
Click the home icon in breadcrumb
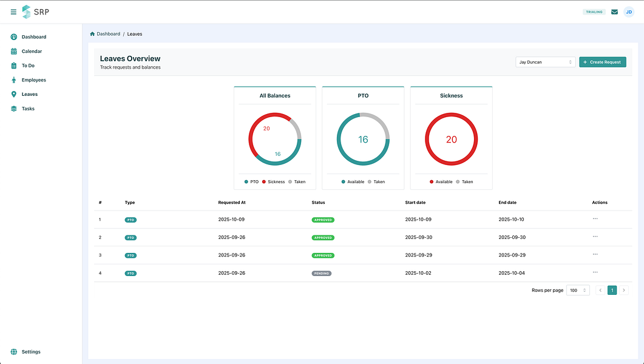[92, 34]
